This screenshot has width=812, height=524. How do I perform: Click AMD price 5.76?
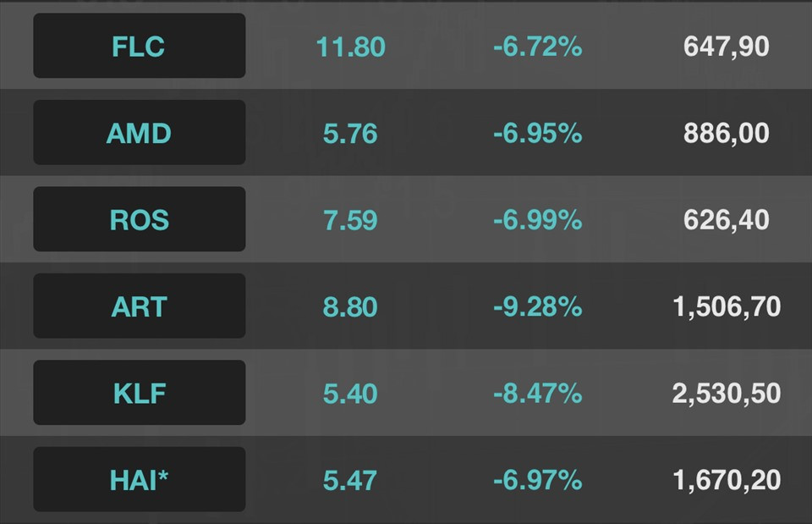tap(350, 133)
